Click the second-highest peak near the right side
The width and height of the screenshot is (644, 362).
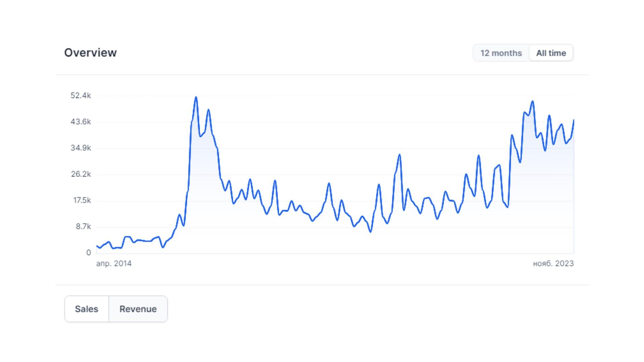pos(533,101)
